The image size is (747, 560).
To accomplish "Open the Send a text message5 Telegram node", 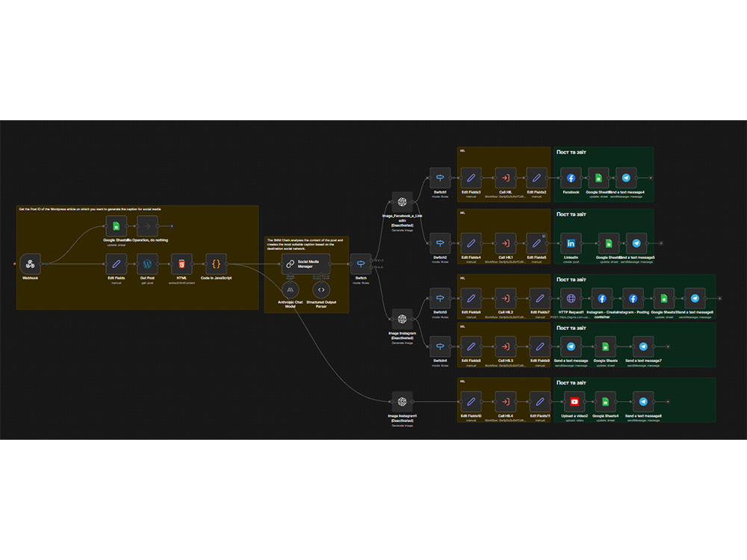I will [636, 243].
